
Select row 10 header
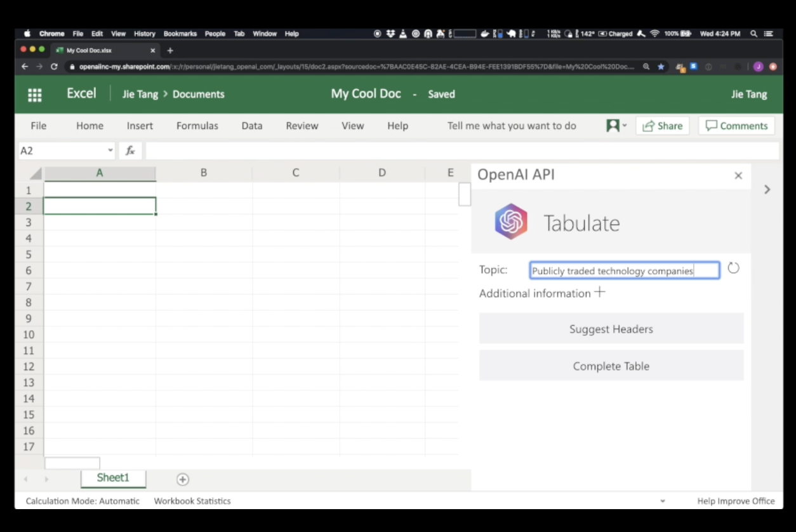coord(29,335)
